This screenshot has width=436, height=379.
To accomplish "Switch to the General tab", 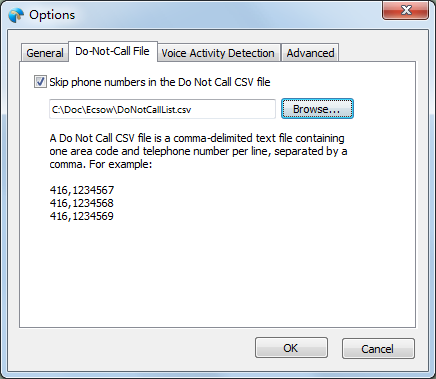I will (x=45, y=53).
